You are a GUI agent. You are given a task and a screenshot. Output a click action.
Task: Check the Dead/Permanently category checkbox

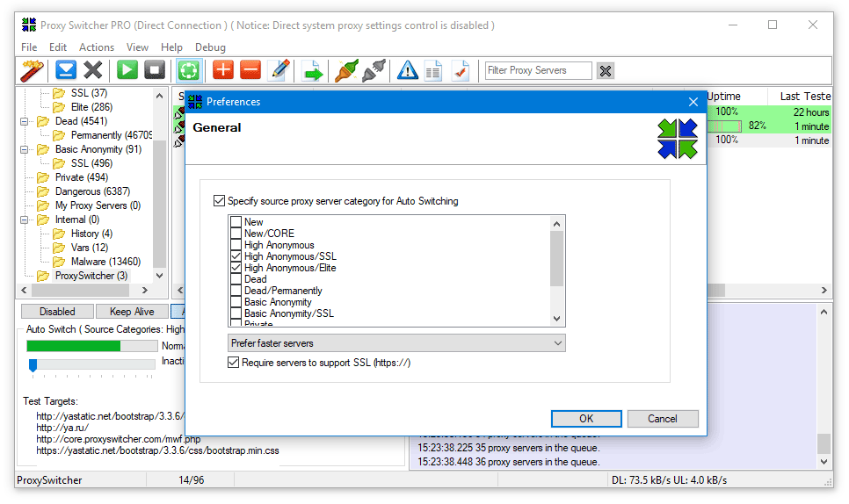(x=236, y=291)
